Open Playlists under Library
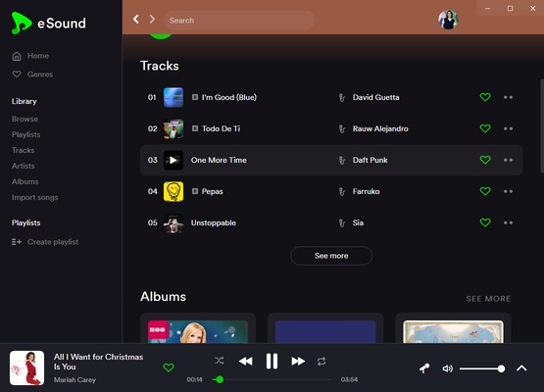Viewport: 544px width, 392px height. click(26, 134)
